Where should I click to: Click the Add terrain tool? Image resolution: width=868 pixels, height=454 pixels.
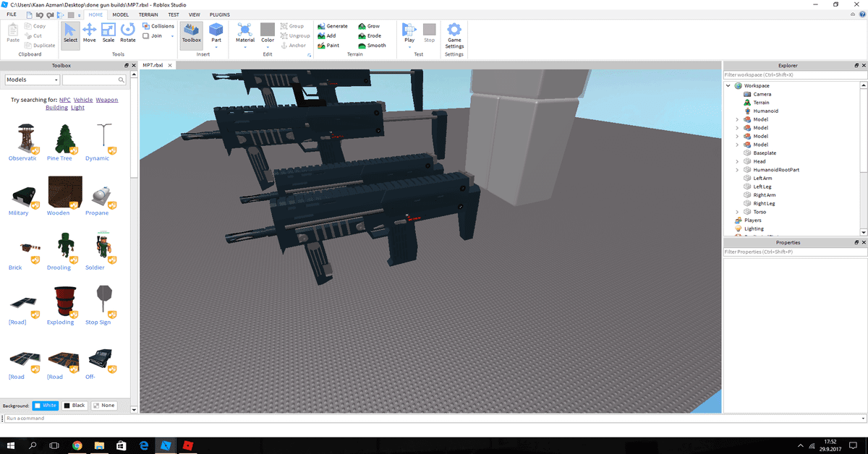(x=327, y=35)
